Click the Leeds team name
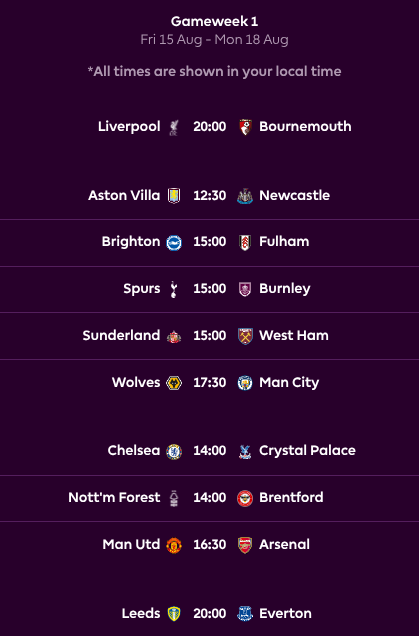419x636 pixels. pos(141,613)
